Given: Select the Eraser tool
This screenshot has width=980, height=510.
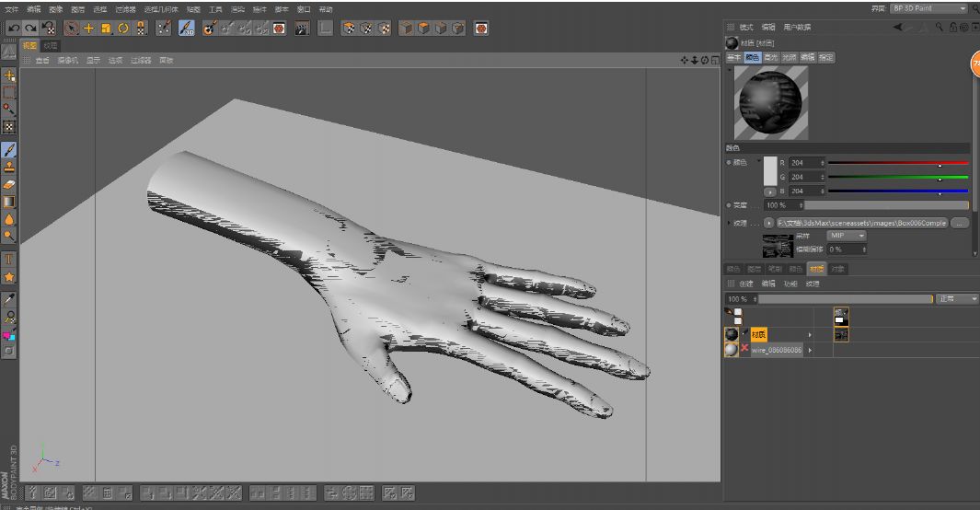Looking at the screenshot, I should click(x=9, y=185).
